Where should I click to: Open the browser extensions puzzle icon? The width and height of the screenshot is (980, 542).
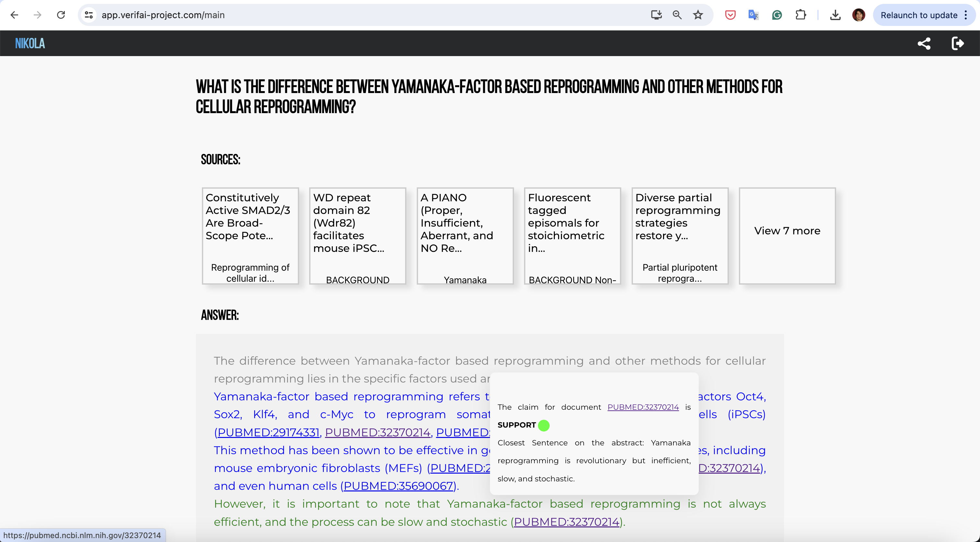click(x=801, y=15)
